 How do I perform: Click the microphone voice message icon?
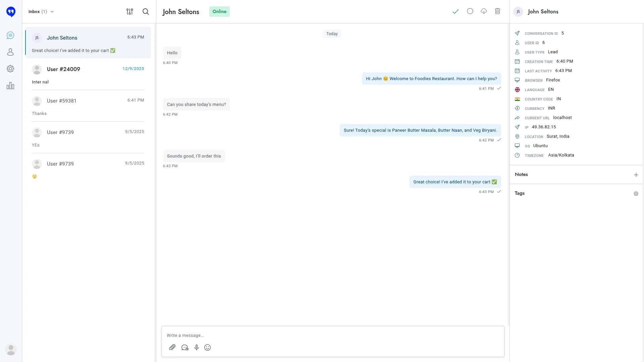tap(197, 347)
